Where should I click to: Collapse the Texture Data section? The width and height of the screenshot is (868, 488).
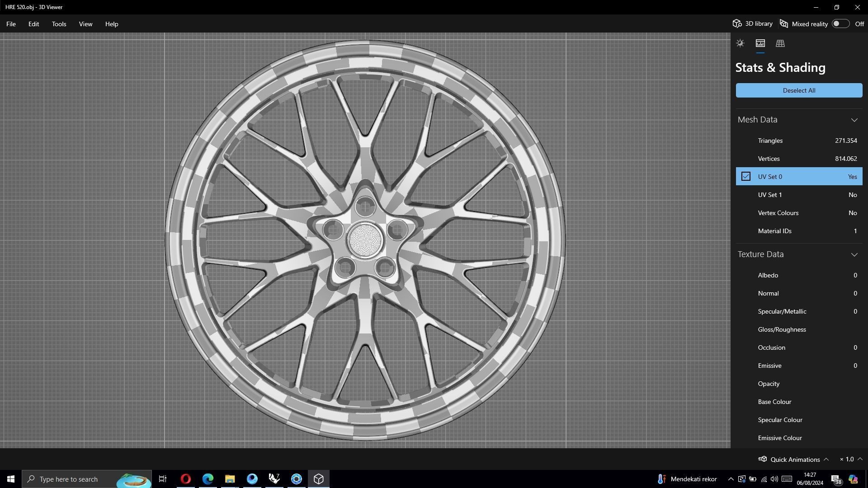click(x=854, y=254)
